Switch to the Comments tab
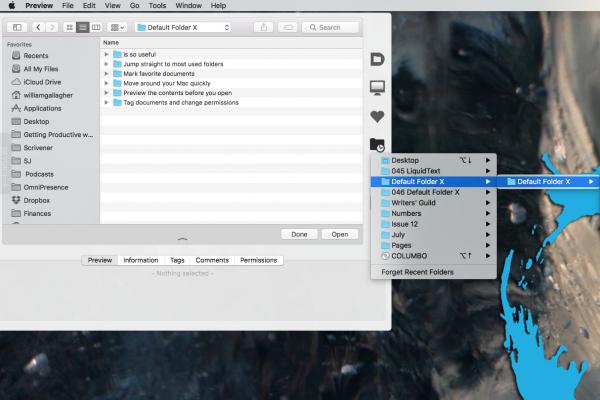 212,260
